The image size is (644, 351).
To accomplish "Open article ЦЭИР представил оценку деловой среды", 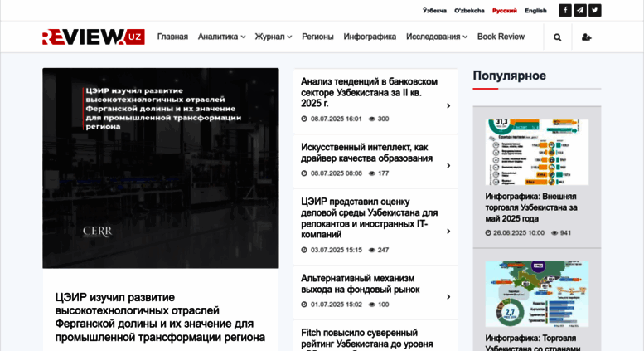I will click(x=369, y=218).
